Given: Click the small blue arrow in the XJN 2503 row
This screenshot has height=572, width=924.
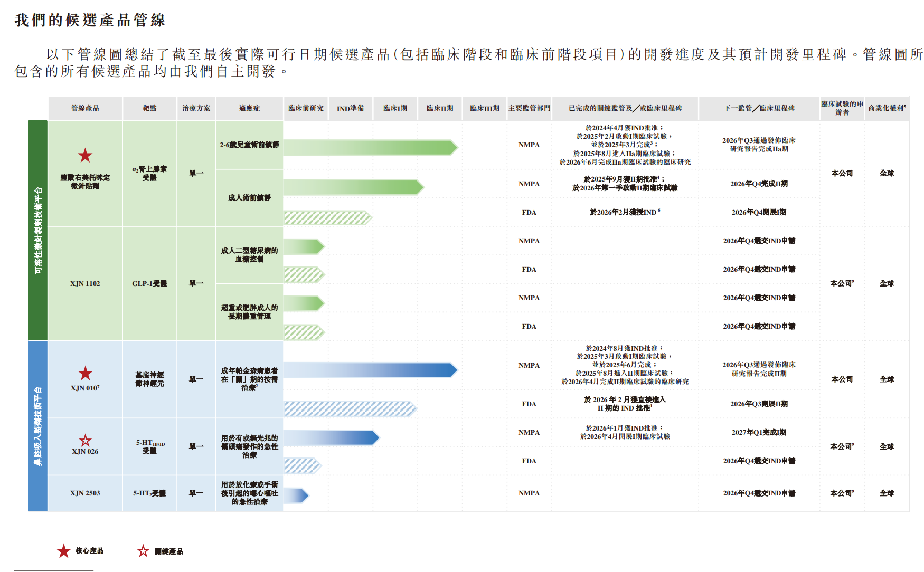Looking at the screenshot, I should pos(296,495).
